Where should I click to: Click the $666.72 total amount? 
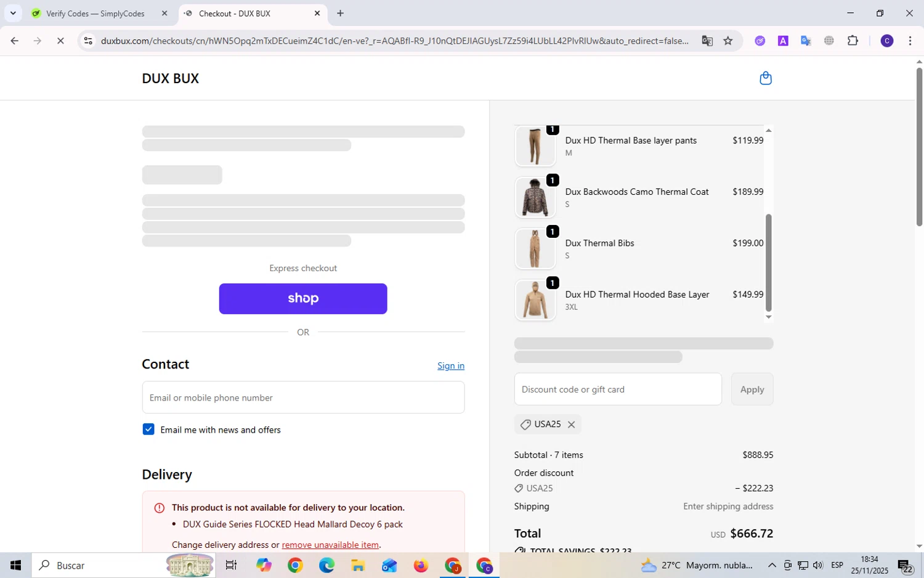tap(752, 534)
